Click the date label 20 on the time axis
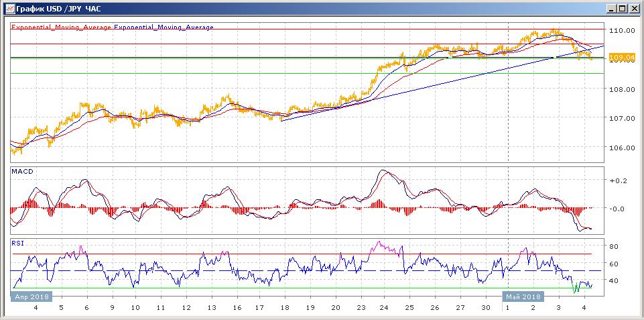This screenshot has width=644, height=320. point(336,308)
